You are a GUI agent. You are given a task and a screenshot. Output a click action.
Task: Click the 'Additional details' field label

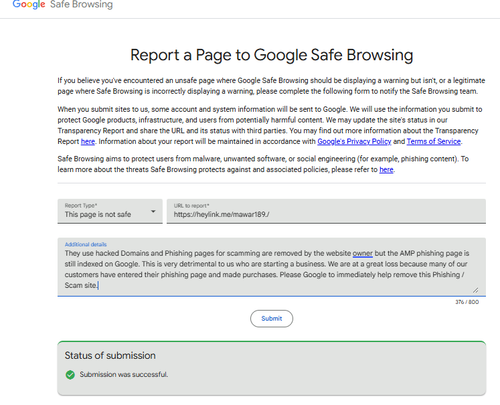pos(86,244)
